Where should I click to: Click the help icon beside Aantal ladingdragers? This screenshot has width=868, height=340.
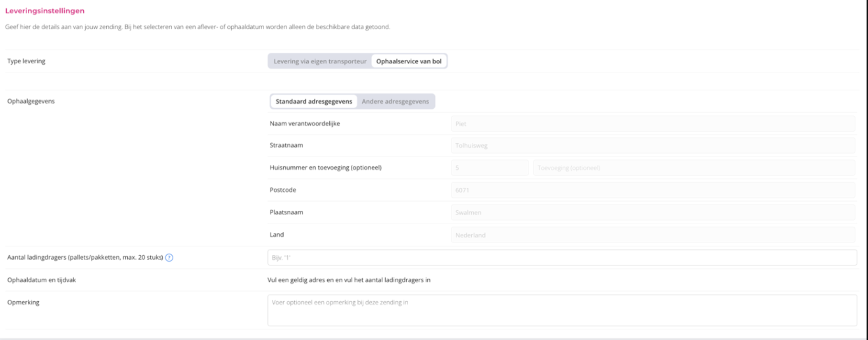pos(169,258)
